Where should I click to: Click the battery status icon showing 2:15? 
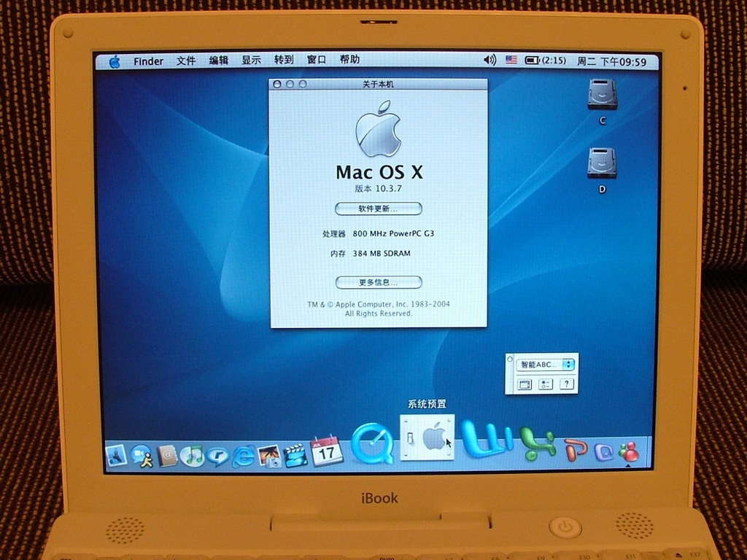tap(546, 61)
